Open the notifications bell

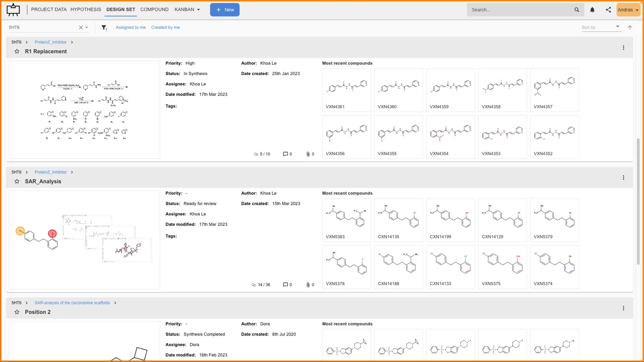[592, 10]
